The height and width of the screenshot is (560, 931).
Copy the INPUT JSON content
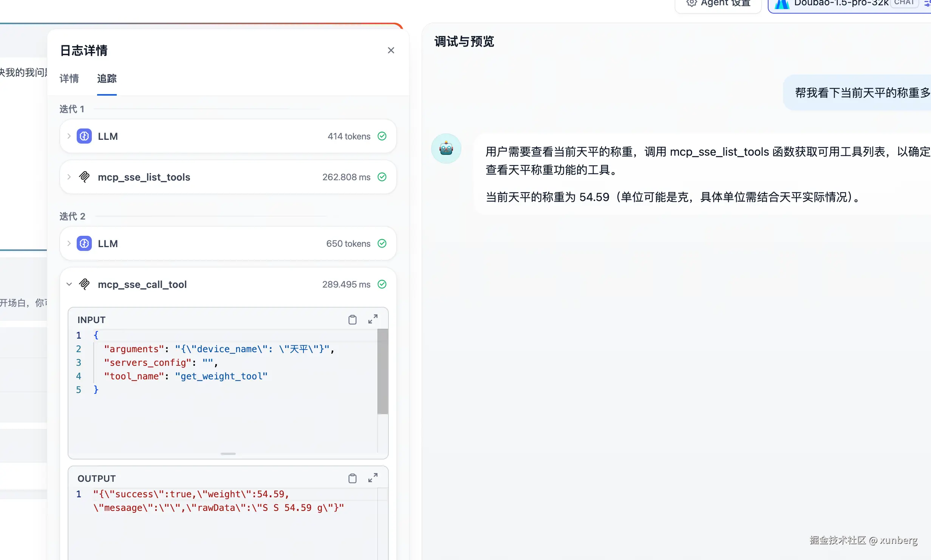point(353,319)
